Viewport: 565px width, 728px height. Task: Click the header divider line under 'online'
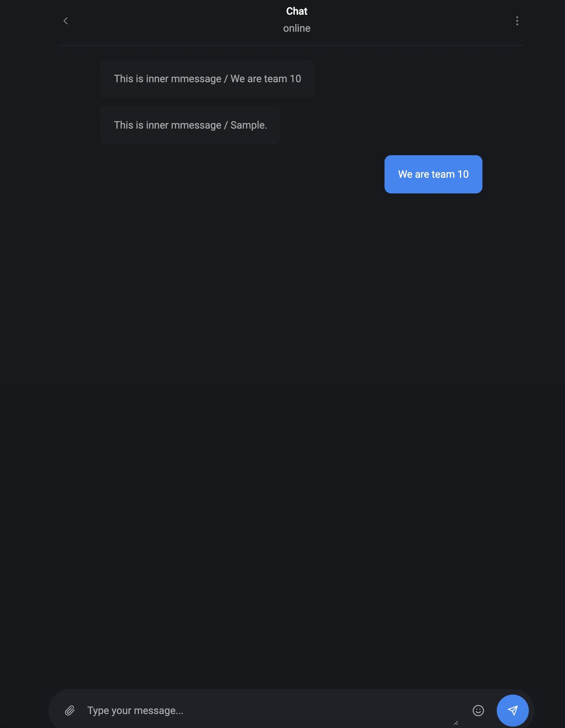coord(291,45)
